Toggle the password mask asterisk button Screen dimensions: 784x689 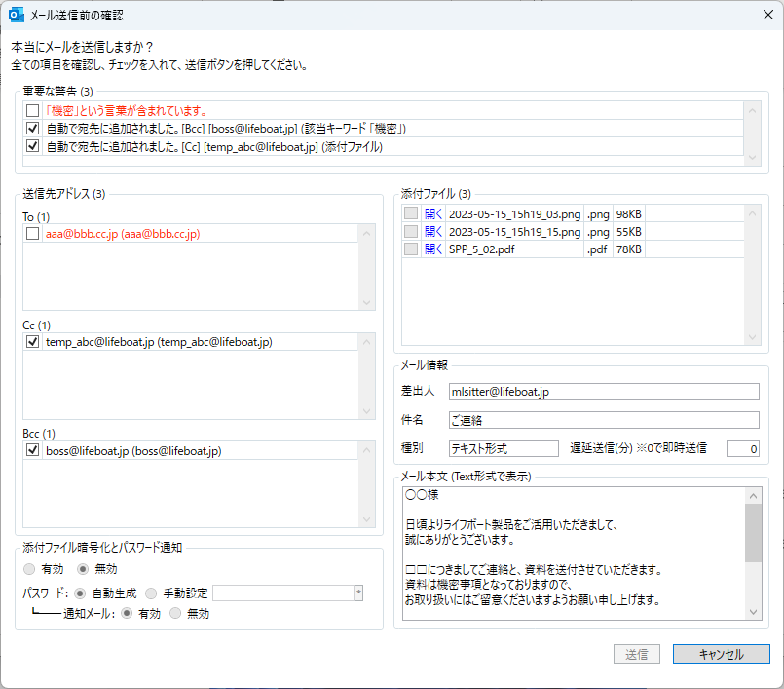[x=358, y=593]
